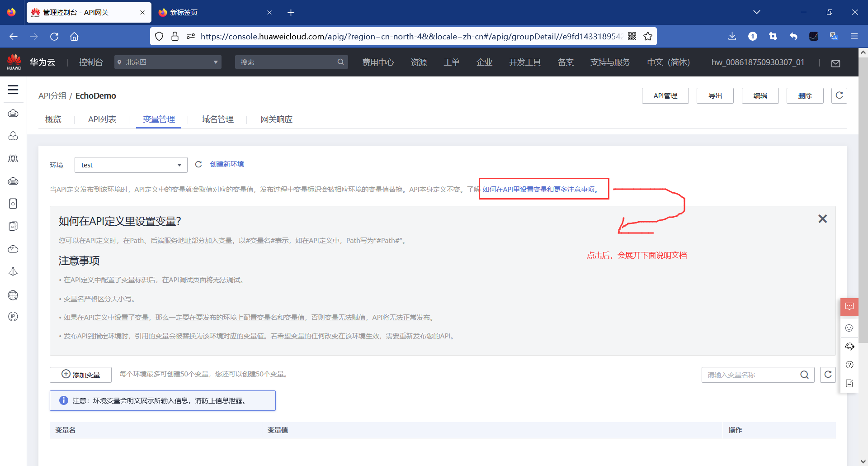Image resolution: width=868 pixels, height=466 pixels.
Task: Click the 添加变量 button
Action: pos(80,375)
